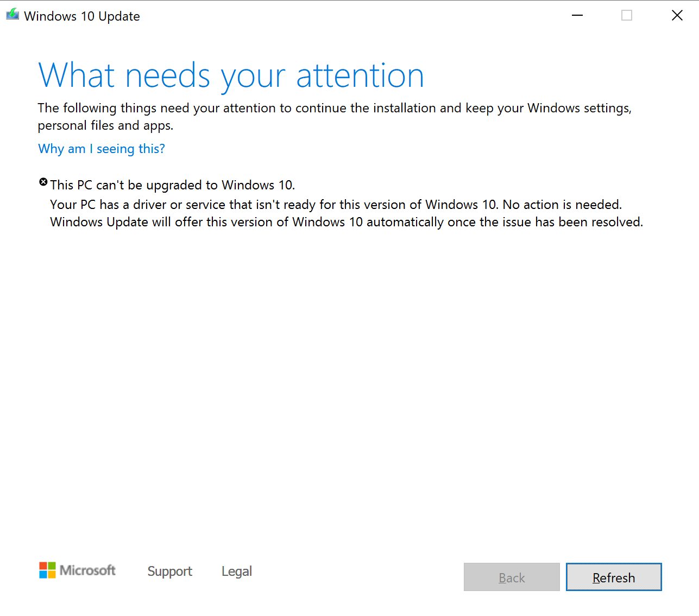The height and width of the screenshot is (616, 699).
Task: Open the "Why am I seeing this?" link
Action: coord(101,149)
